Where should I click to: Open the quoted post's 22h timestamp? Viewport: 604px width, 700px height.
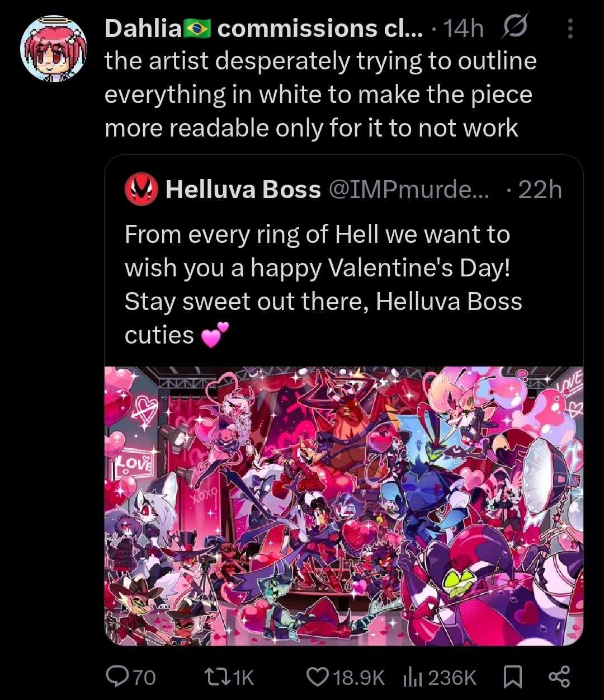(540, 190)
